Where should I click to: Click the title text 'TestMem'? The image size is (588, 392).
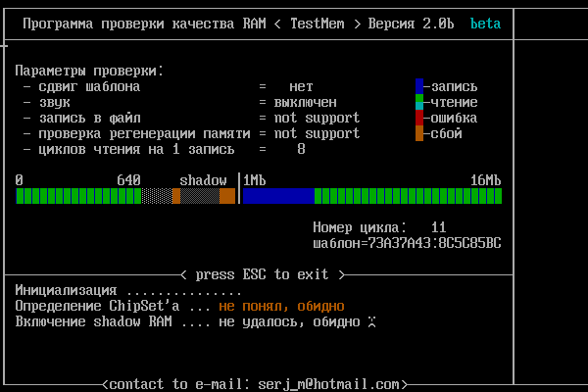click(x=318, y=24)
